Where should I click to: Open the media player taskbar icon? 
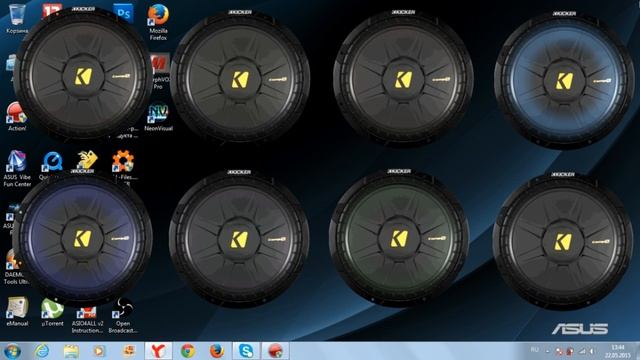click(99, 351)
